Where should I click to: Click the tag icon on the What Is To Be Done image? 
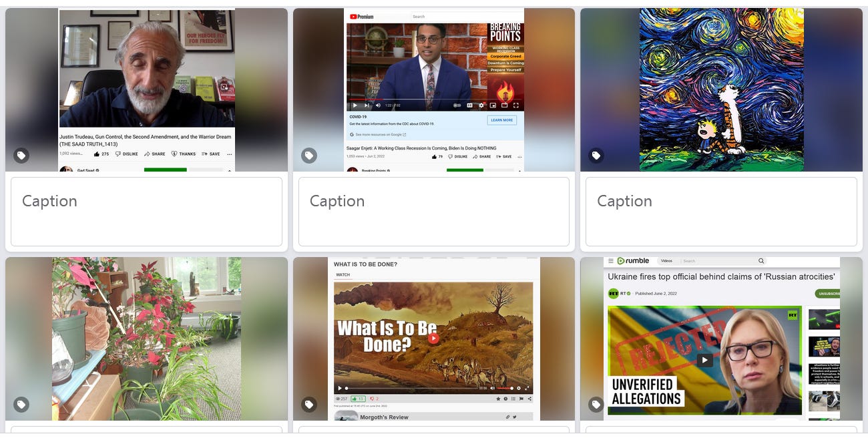[x=308, y=405]
